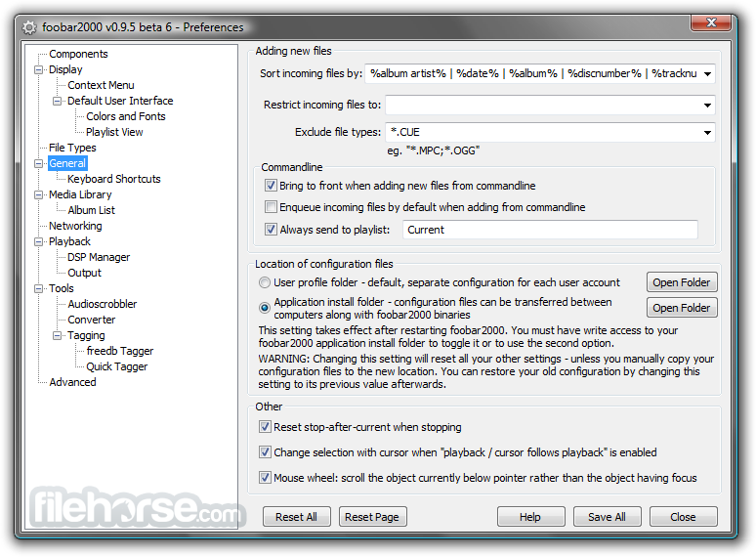Image resolution: width=756 pixels, height=557 pixels.
Task: Toggle Reset stop-after-current when stopping
Action: 266,427
